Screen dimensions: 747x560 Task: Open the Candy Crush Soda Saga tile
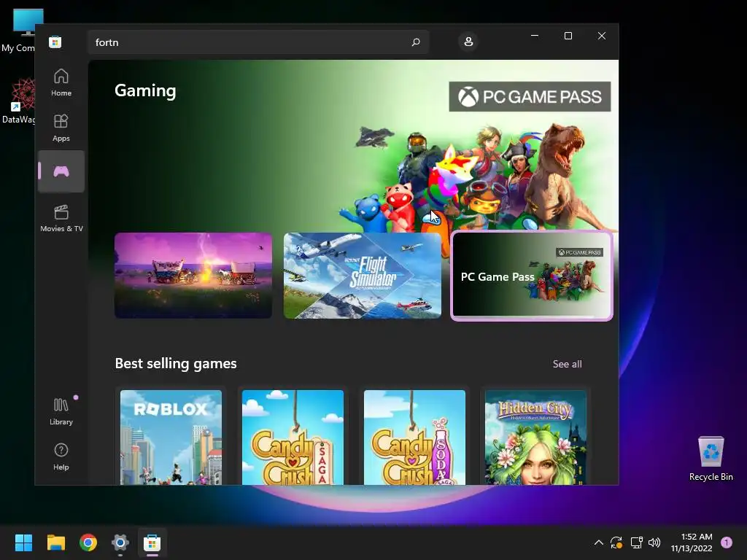[x=414, y=437]
